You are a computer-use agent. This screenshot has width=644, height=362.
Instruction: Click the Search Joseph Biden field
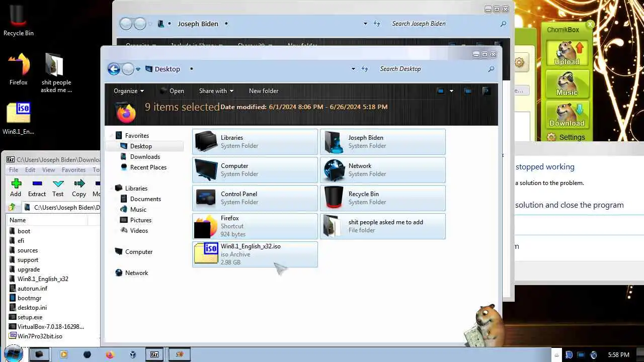(443, 24)
